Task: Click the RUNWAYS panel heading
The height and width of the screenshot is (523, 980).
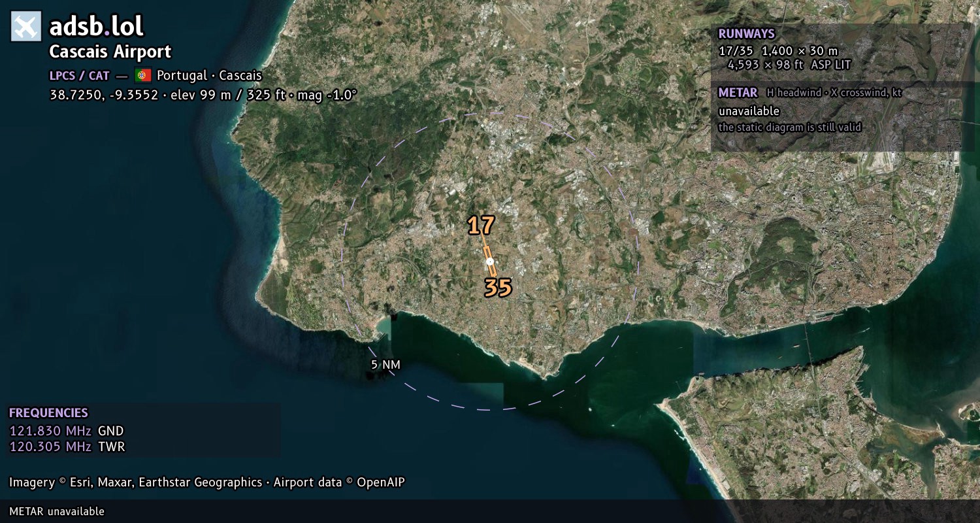Action: pyautogui.click(x=746, y=34)
